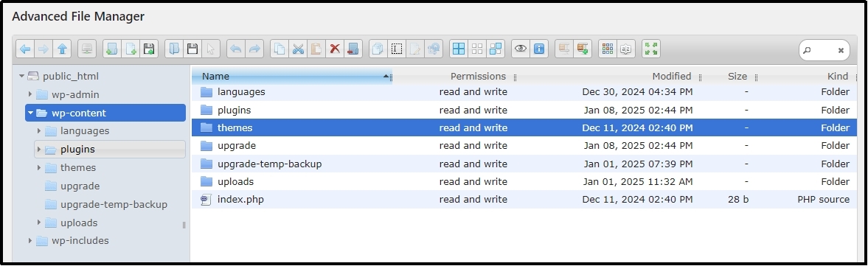Click the undo arrow icon

[236, 49]
